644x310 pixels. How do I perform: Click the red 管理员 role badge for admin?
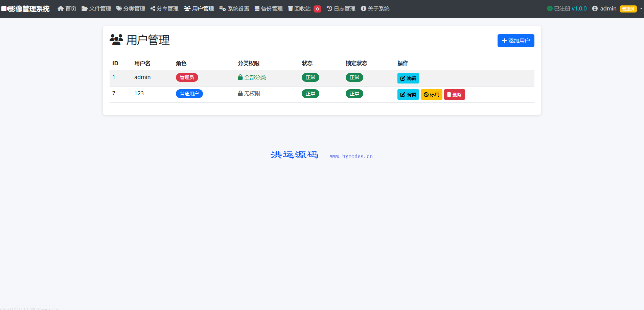click(x=187, y=77)
